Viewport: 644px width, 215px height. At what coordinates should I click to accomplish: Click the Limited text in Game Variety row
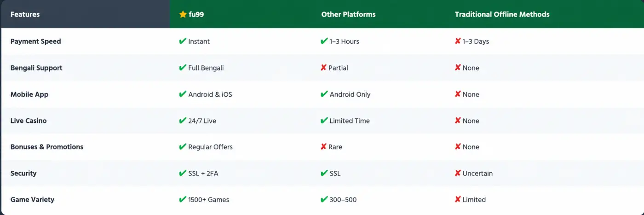474,199
